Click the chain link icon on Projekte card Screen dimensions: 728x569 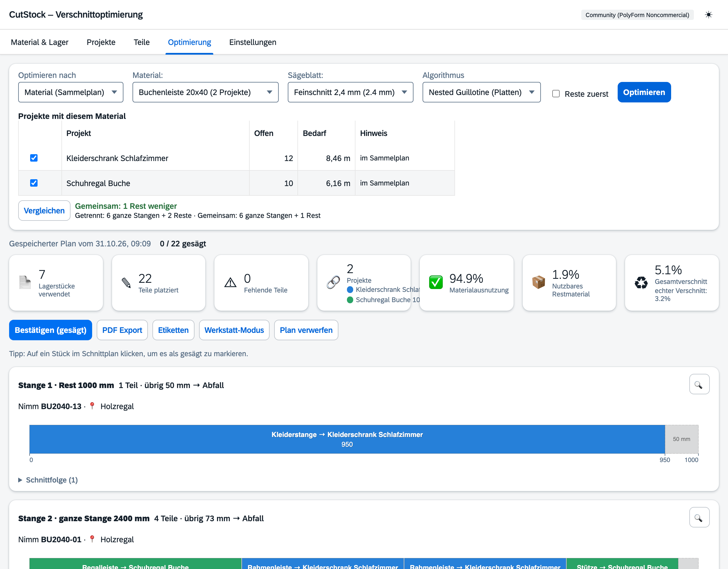click(333, 283)
